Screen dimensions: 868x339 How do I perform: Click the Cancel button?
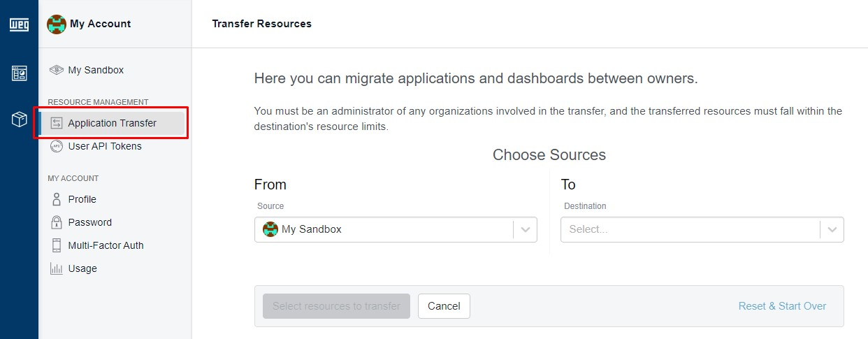click(x=444, y=306)
